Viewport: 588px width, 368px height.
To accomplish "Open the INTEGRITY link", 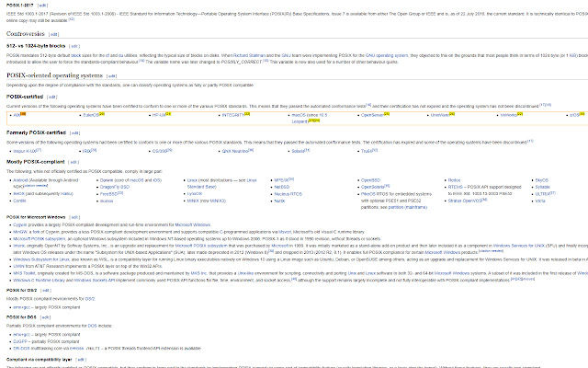I will 232,115.
